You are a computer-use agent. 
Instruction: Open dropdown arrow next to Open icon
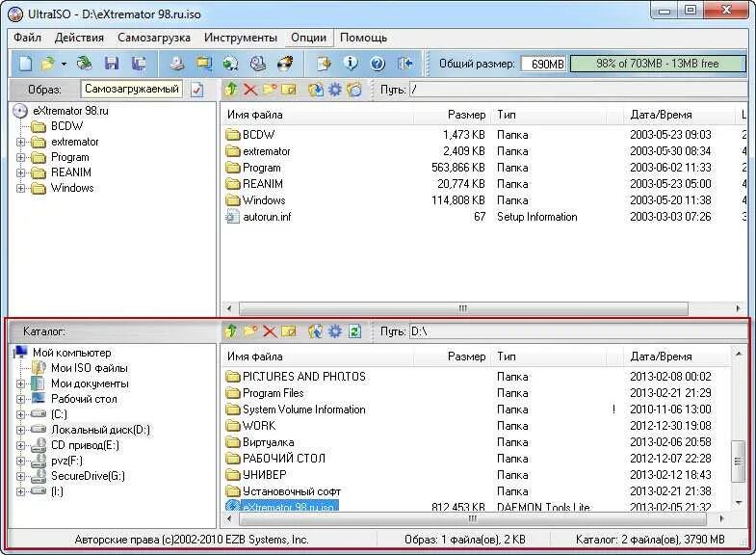(64, 64)
